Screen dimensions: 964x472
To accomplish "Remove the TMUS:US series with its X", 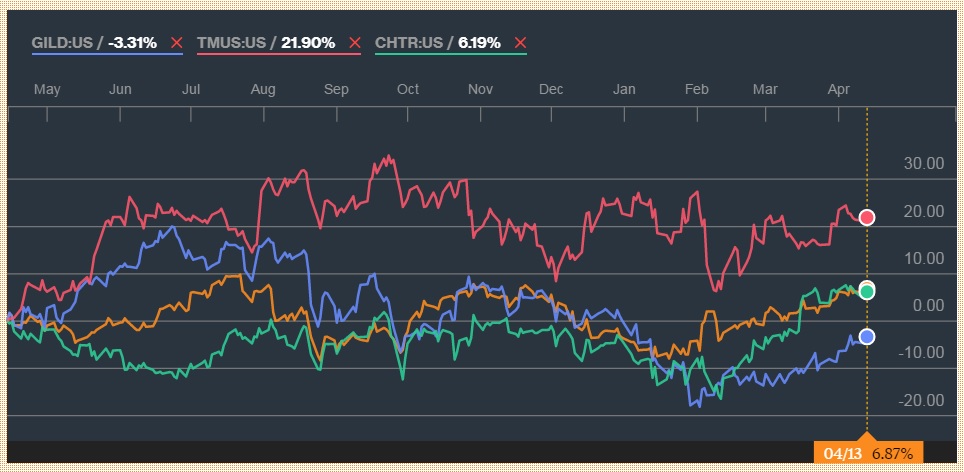I will click(354, 43).
